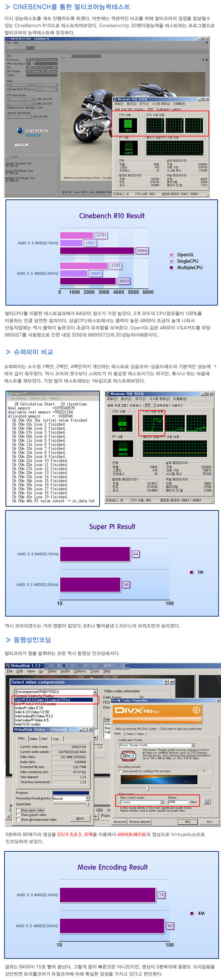Open Codec tab in DivX Codec Properties
This screenshot has width=221, height=980.
pos(130,734)
